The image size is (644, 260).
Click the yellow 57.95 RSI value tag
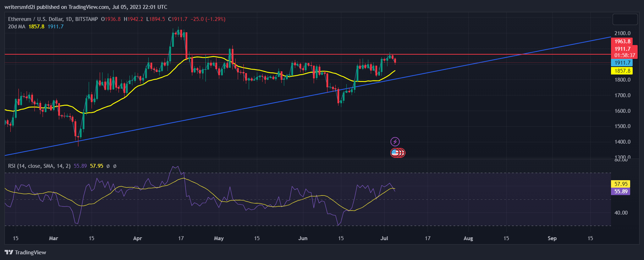[x=621, y=184]
